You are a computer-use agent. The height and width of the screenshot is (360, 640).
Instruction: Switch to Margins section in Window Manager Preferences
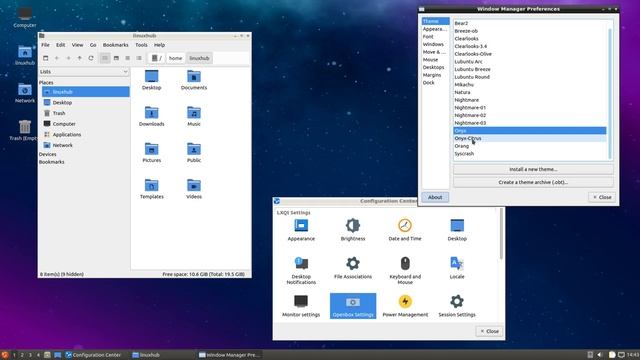[x=436, y=75]
